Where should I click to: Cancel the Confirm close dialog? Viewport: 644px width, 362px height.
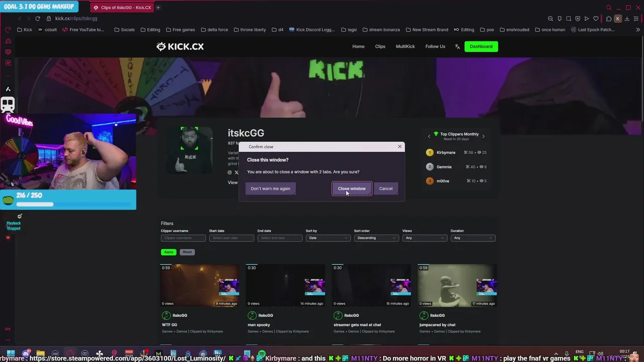[x=386, y=189]
